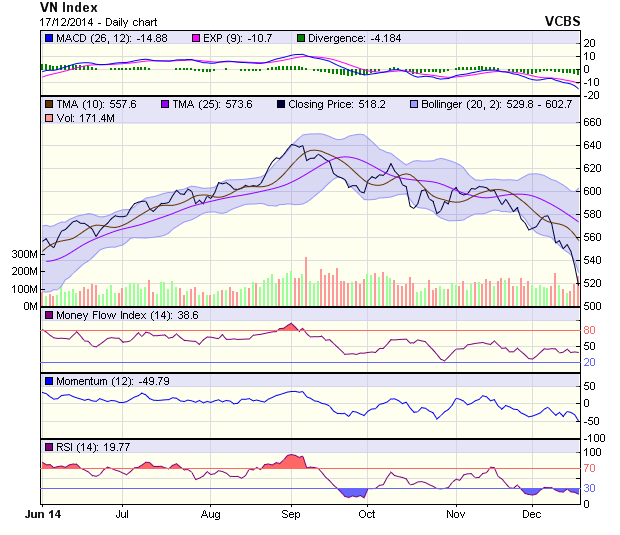Click the 600 price axis label
The image size is (620, 535).
pyautogui.click(x=593, y=191)
